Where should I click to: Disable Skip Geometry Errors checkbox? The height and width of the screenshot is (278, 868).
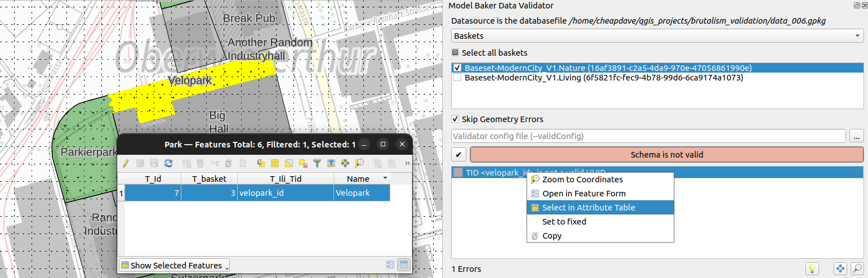[x=456, y=119]
